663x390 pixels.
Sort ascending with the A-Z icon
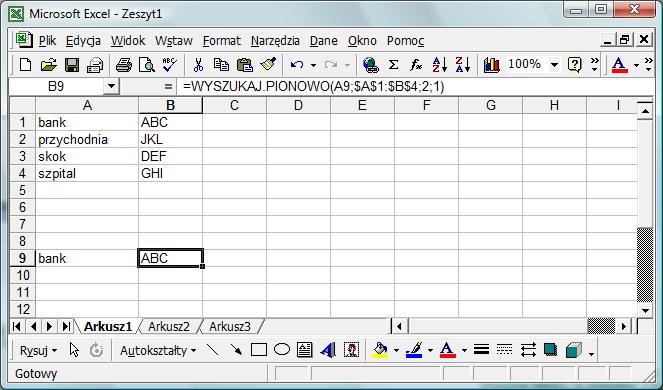(440, 65)
